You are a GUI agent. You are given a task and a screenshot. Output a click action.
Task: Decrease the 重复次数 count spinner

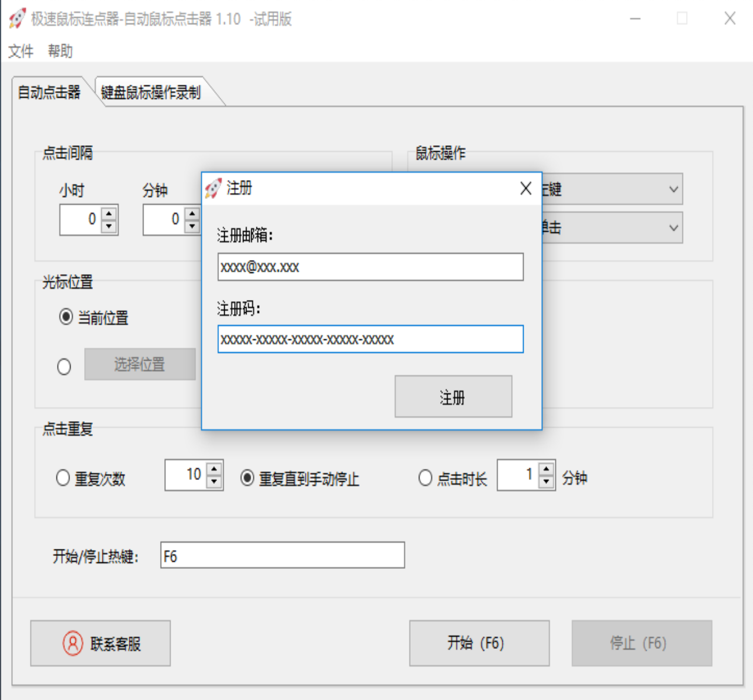pos(214,482)
